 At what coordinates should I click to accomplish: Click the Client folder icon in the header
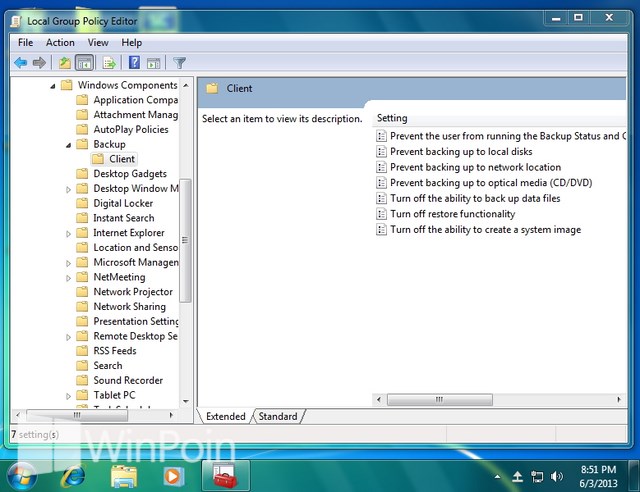pos(212,88)
